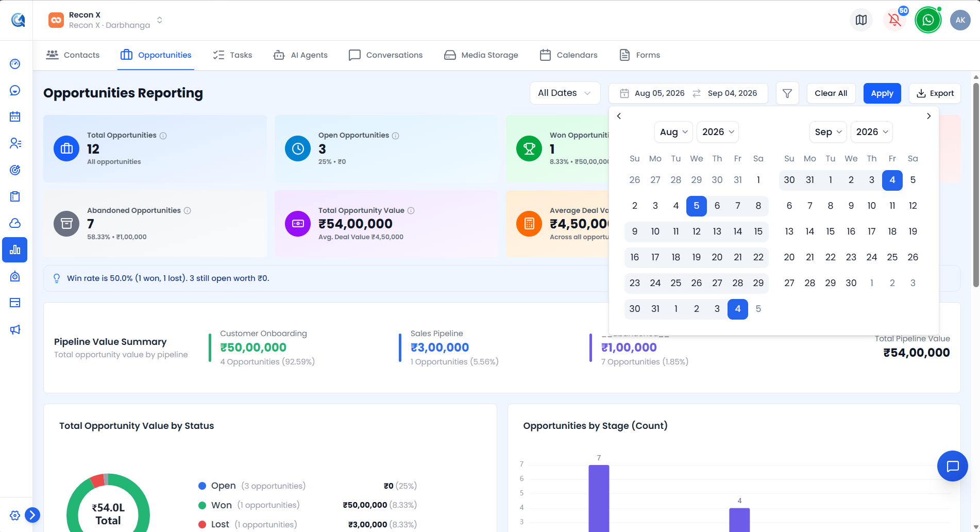The height and width of the screenshot is (532, 980).
Task: Click the Clear All button
Action: click(831, 93)
